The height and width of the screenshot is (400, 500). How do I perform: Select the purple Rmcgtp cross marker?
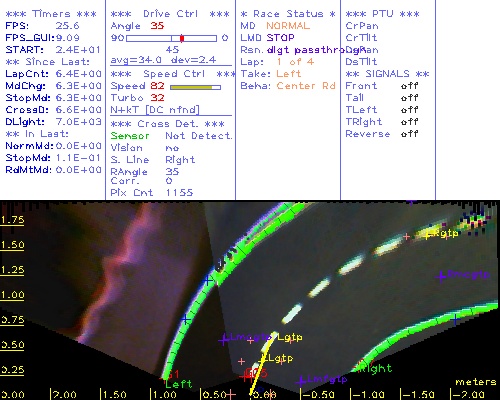tap(441, 276)
